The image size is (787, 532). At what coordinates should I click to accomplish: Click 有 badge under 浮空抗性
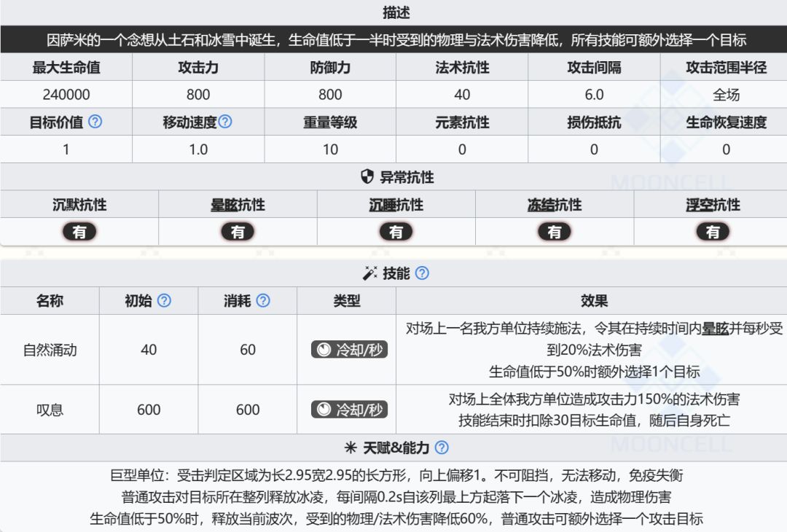point(713,232)
